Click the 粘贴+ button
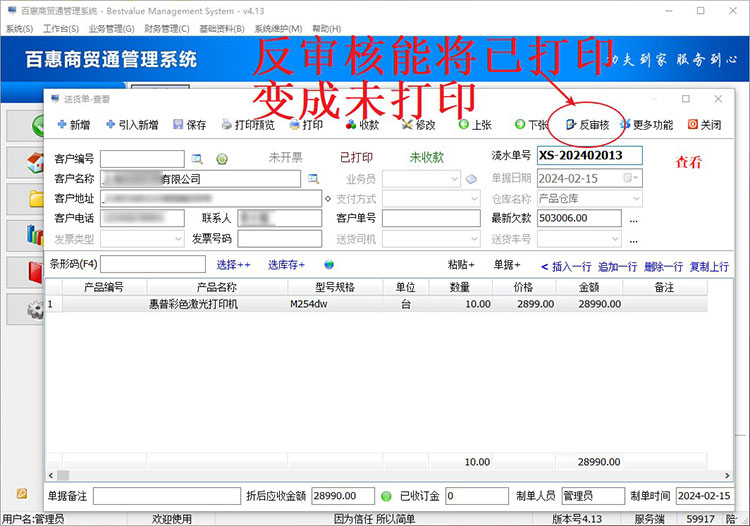Image resolution: width=750 pixels, height=526 pixels. click(x=461, y=264)
